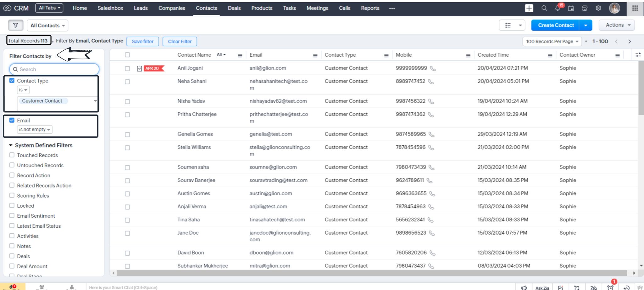
Task: Open the notifications bell icon
Action: [x=557, y=8]
